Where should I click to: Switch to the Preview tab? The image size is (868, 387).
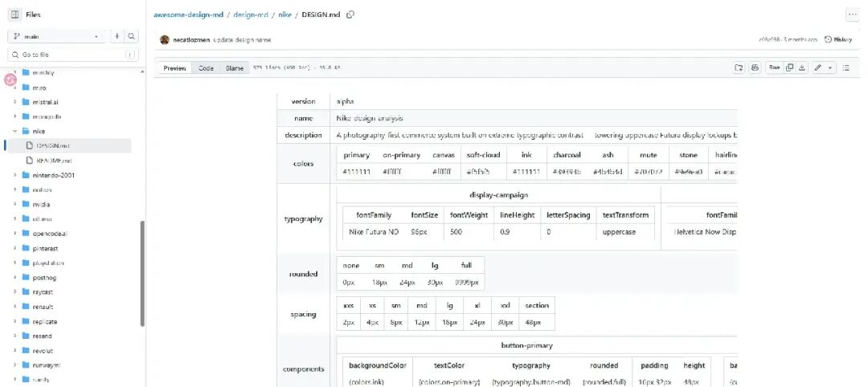pos(174,68)
